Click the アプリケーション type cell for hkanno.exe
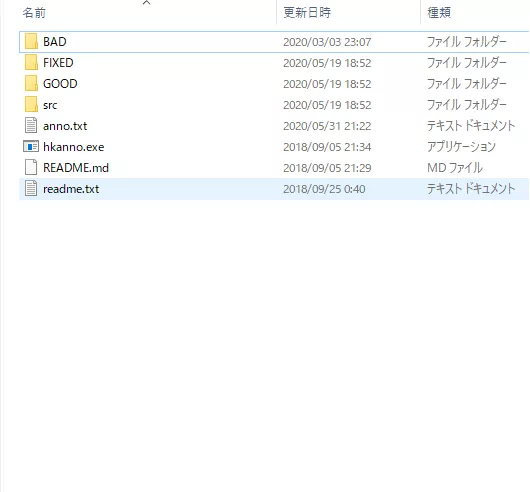The width and height of the screenshot is (530, 492). [x=461, y=147]
